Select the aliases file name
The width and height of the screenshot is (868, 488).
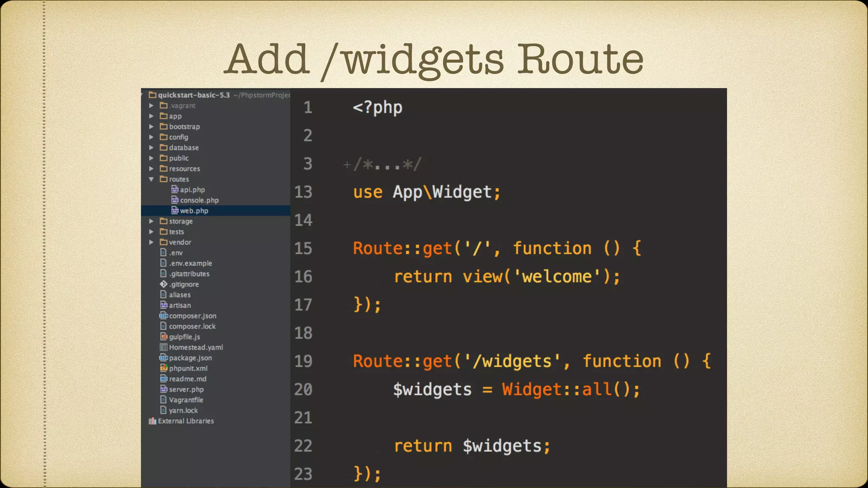point(180,295)
